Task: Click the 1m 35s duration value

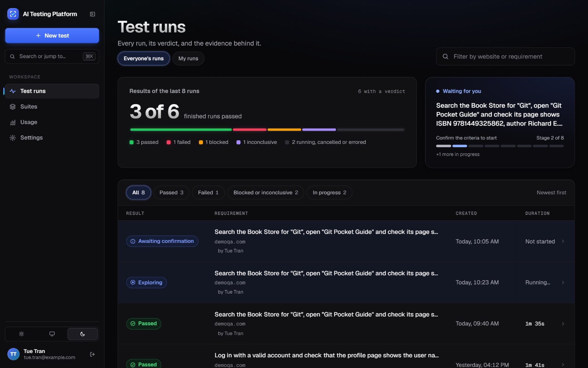Action: 535,324
